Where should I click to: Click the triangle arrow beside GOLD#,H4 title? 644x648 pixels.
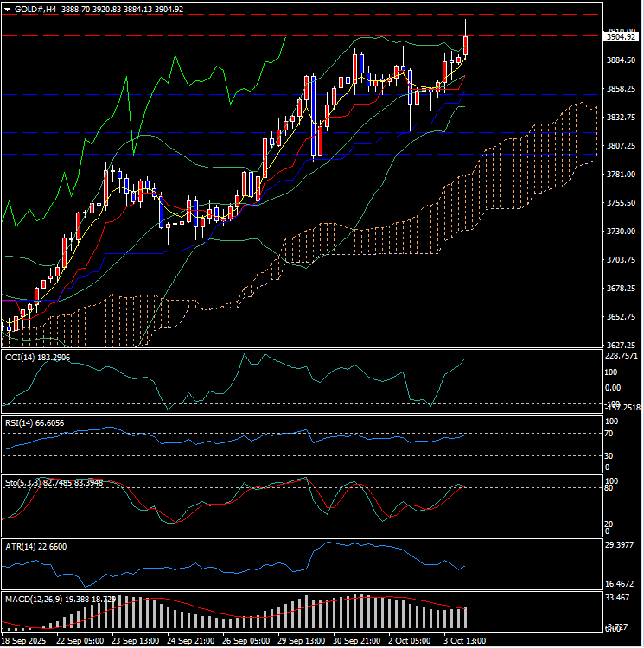(7, 9)
